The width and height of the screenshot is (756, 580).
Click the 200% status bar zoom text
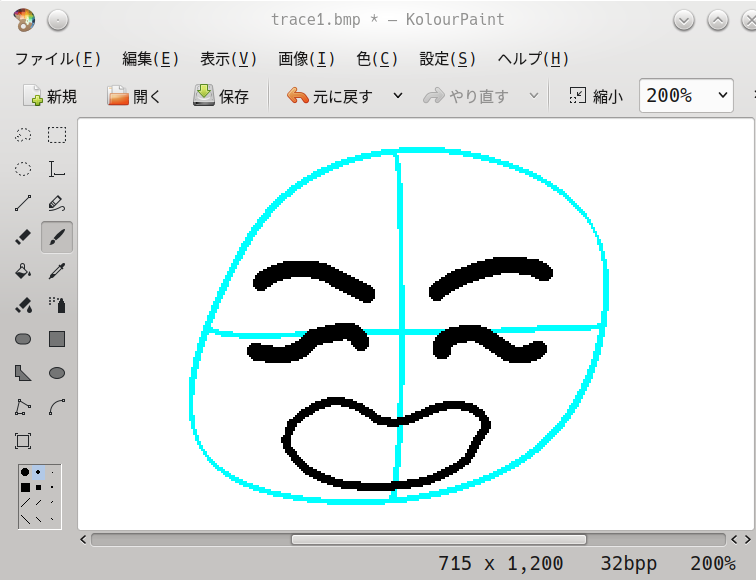pyautogui.click(x=713, y=563)
